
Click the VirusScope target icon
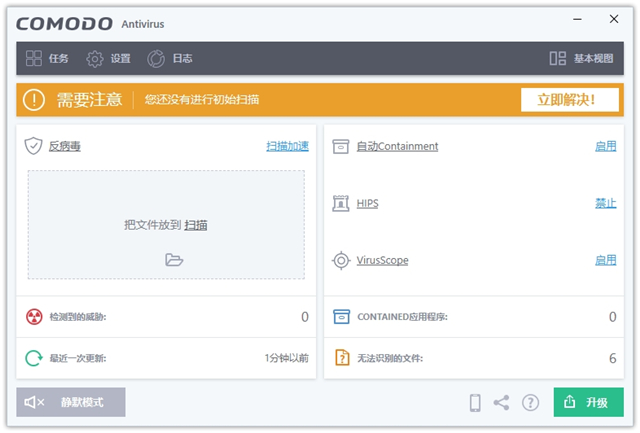pos(341,260)
